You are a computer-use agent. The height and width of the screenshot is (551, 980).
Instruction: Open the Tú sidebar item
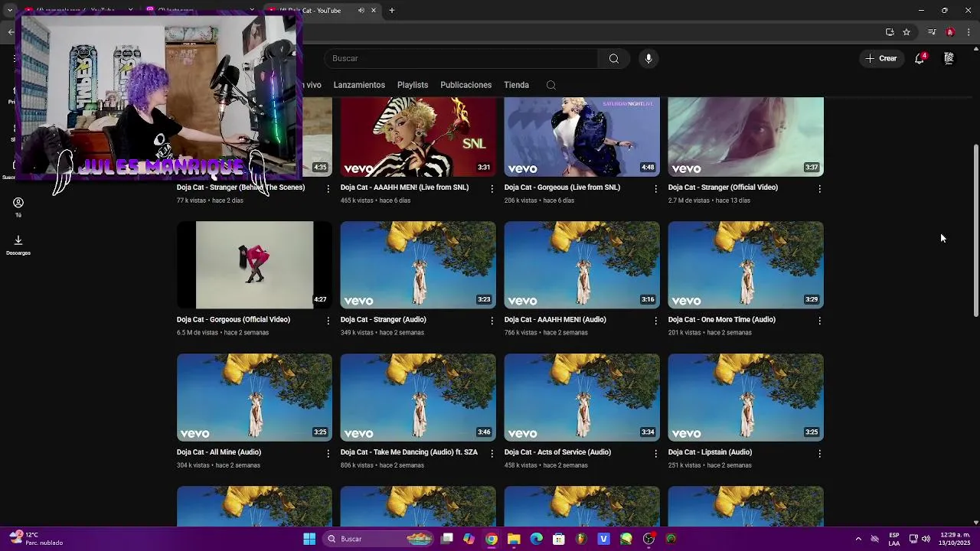coord(18,207)
